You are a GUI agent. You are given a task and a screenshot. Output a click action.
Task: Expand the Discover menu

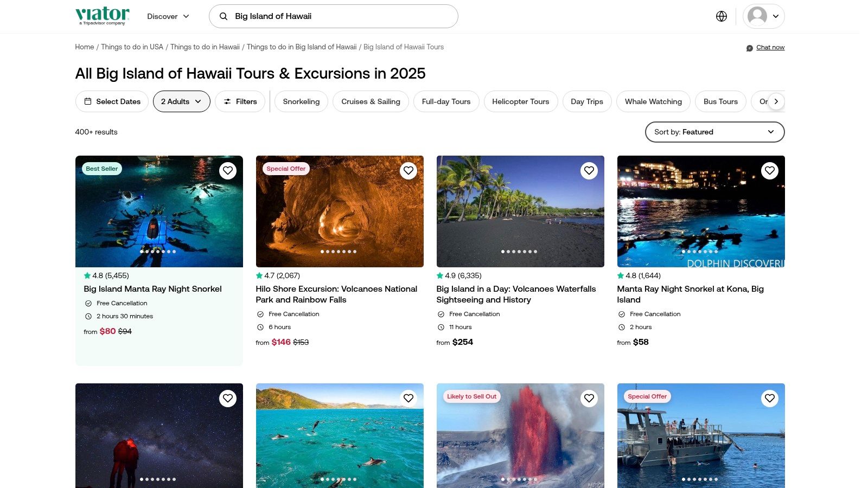pos(168,16)
